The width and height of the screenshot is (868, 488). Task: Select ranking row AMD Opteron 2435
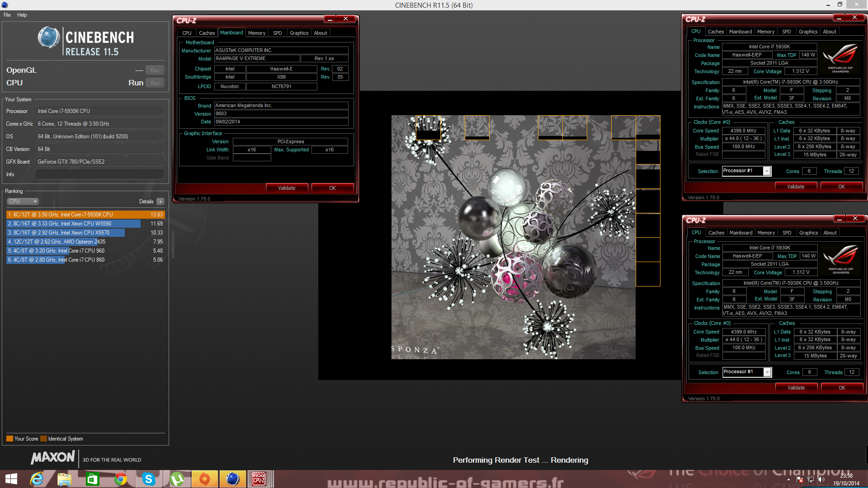click(x=85, y=242)
